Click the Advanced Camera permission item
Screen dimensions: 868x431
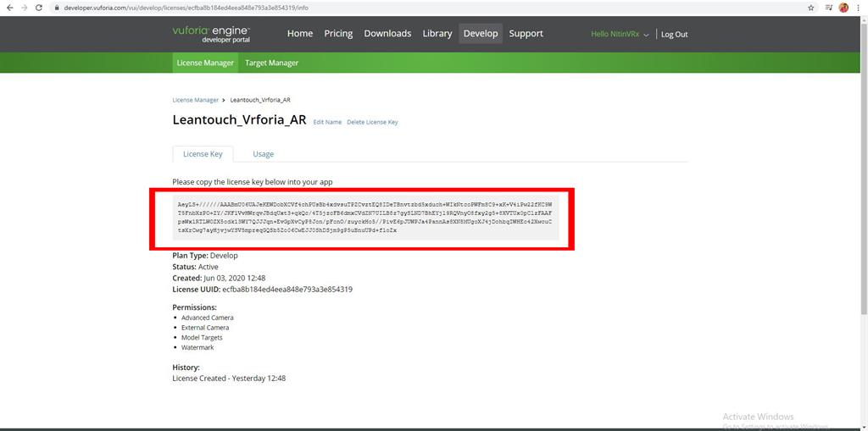[207, 318]
